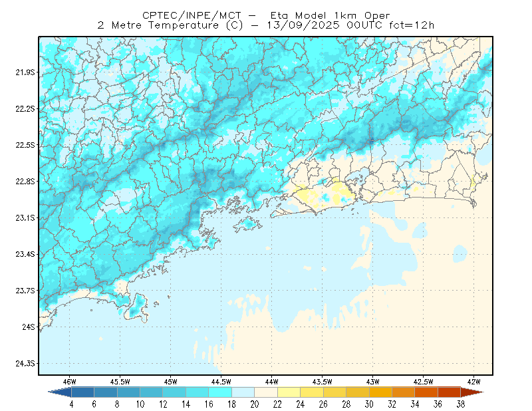This screenshot has height=411, width=532.
Task: Click the 24S latitude label
Action: tap(29, 327)
